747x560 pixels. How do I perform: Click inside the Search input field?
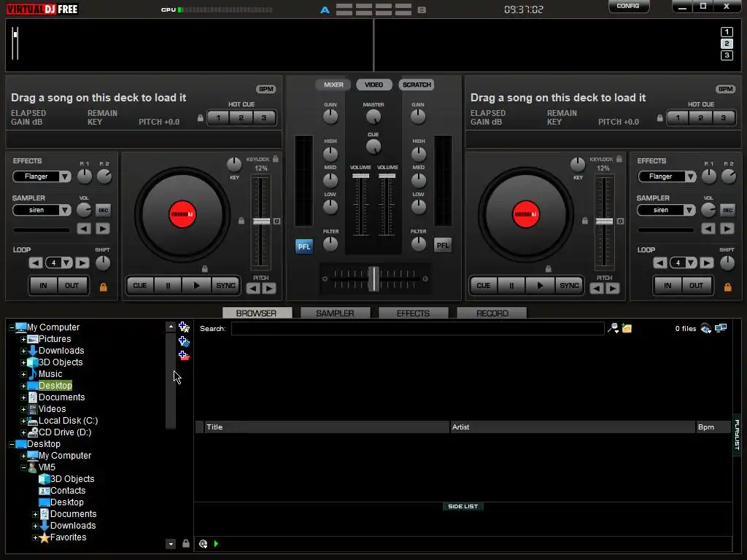[418, 328]
